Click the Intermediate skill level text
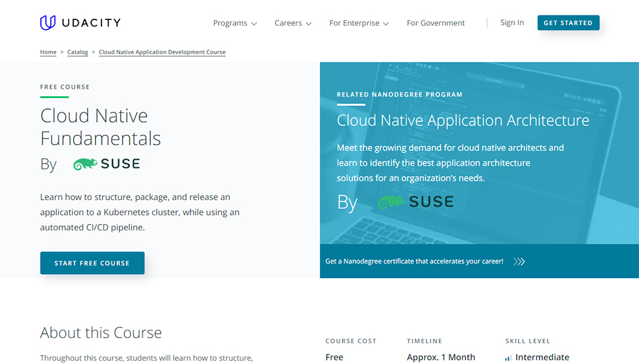 point(542,358)
